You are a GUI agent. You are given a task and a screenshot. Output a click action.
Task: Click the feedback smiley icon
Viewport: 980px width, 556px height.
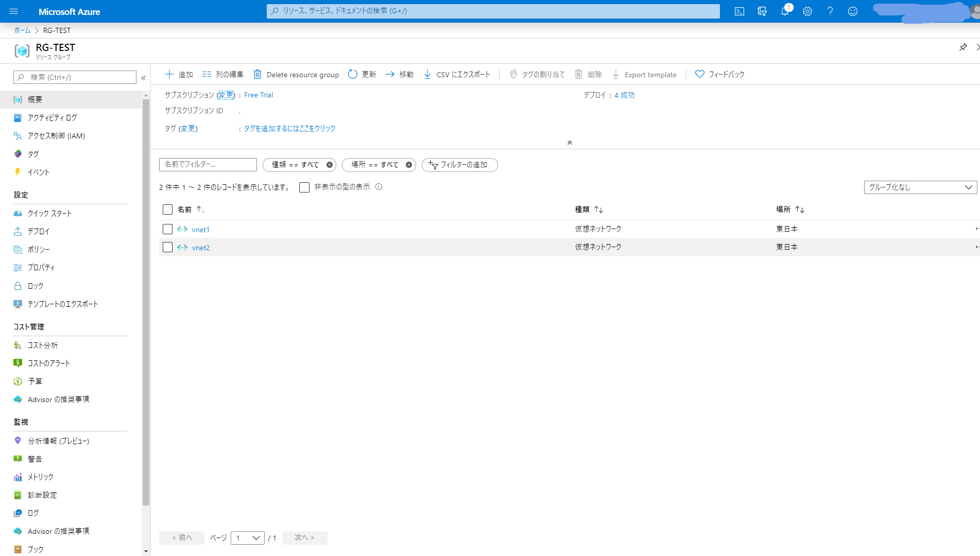[x=852, y=11]
